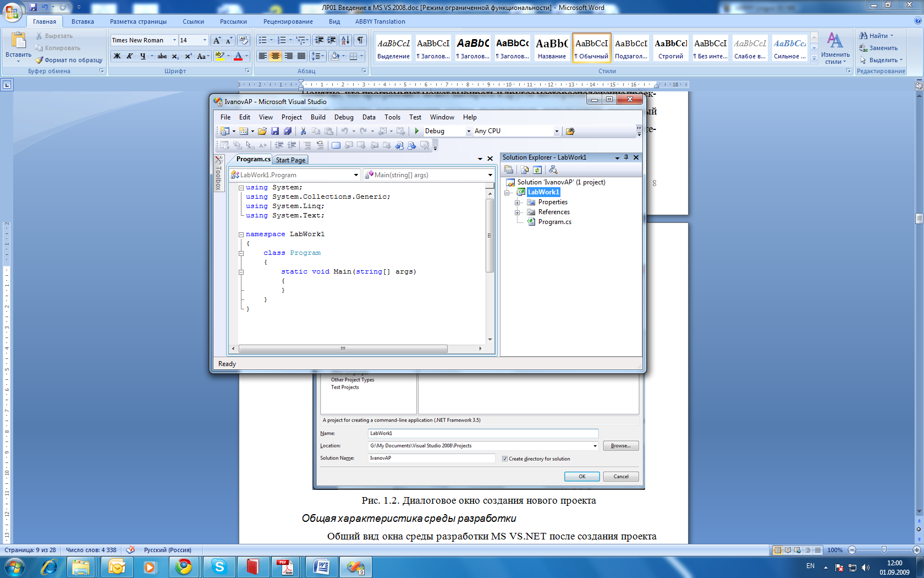
Task: Start a bulleted list
Action: (263, 40)
